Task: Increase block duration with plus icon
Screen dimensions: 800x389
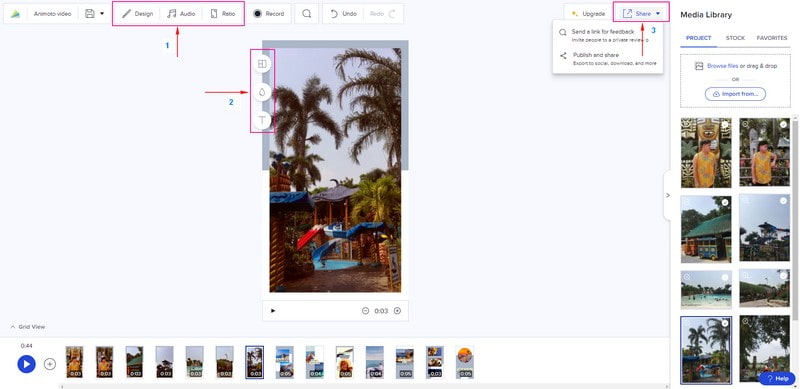Action: point(397,311)
